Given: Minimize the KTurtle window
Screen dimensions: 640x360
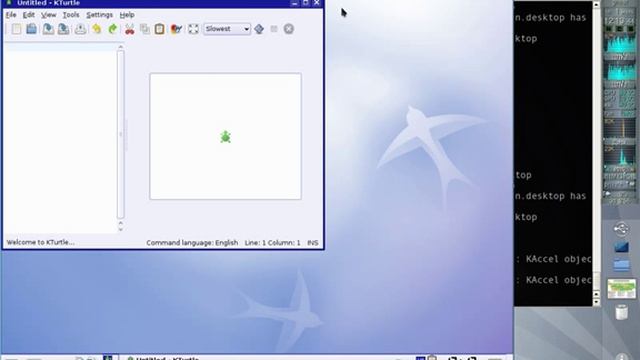Looking at the screenshot, I should pos(295,3).
